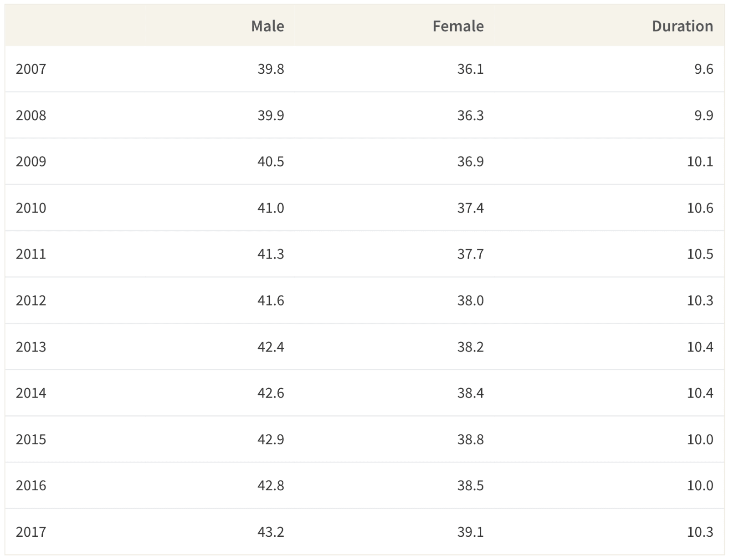The height and width of the screenshot is (560, 729).
Task: Select the 2012 row label
Action: coord(31,300)
